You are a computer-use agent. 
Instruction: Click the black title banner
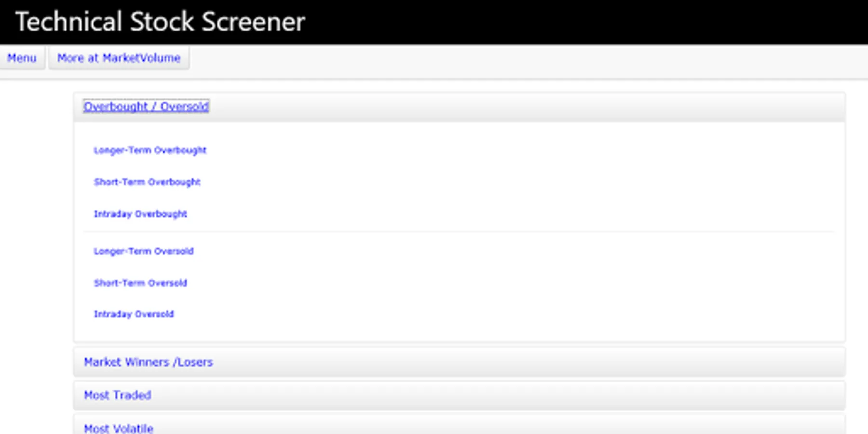[x=434, y=22]
